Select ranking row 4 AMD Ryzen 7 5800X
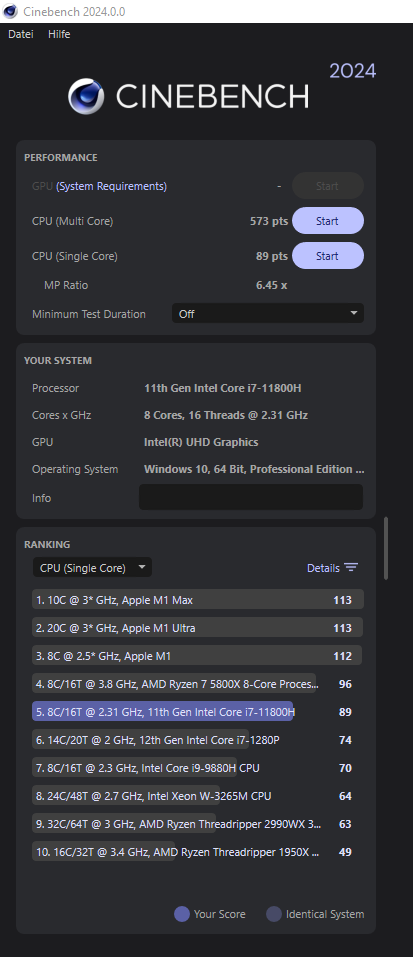Viewport: 413px width, 957px height. coord(198,684)
